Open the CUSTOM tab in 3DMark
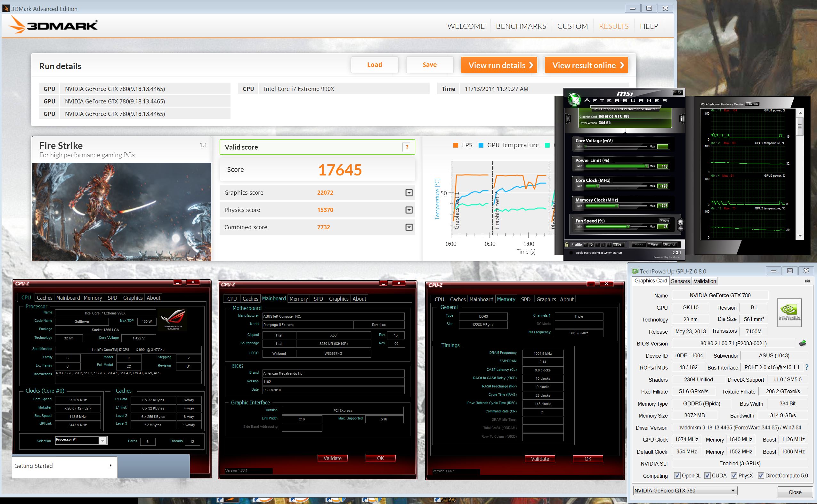The image size is (817, 504). [x=572, y=26]
